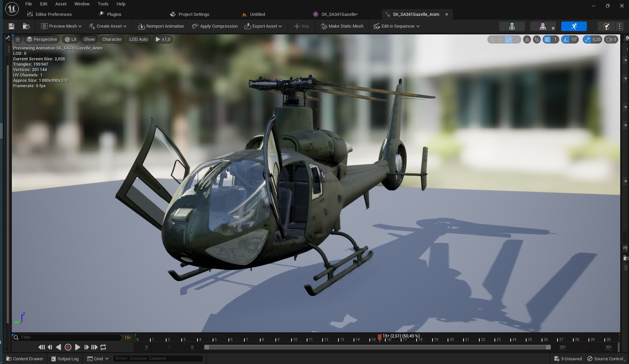Click the Reimport Animation button

pos(161,26)
